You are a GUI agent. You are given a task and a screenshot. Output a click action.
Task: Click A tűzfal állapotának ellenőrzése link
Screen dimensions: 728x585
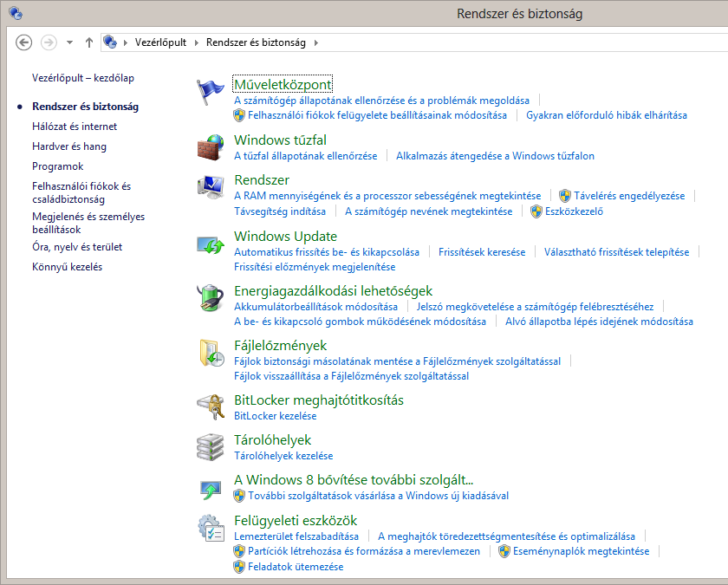point(305,155)
